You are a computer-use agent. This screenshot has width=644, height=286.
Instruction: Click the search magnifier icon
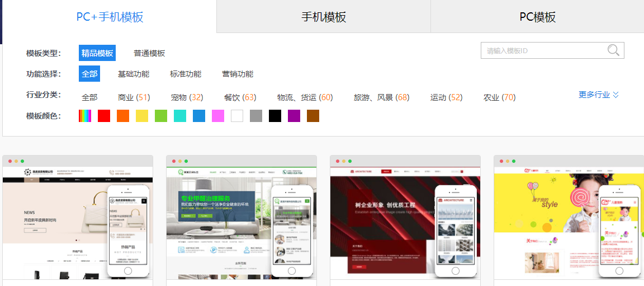click(613, 50)
